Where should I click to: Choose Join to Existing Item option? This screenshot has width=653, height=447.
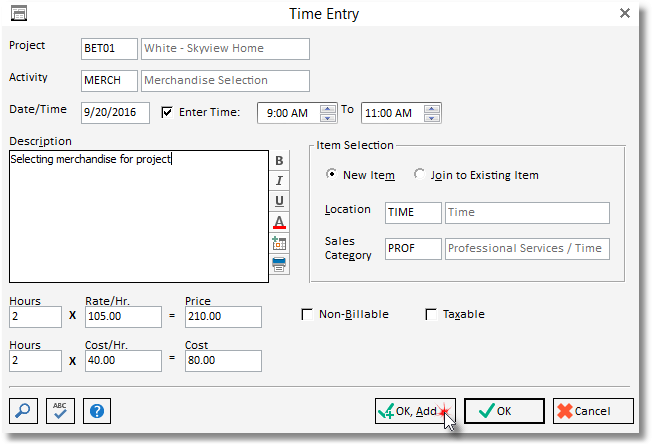(419, 175)
